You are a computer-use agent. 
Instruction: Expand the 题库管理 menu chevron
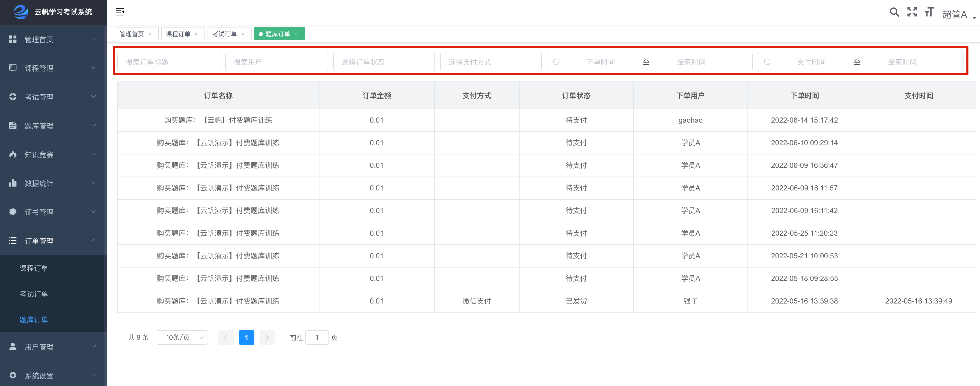(x=94, y=125)
